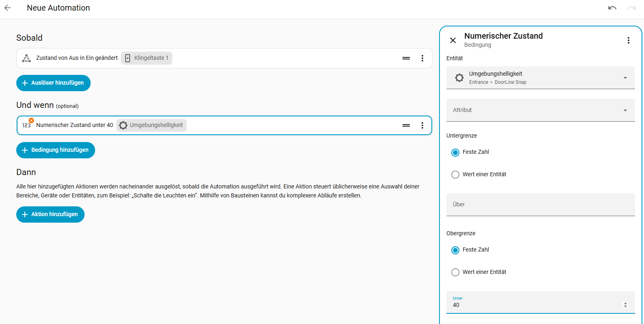Click the redo icon in the header
Viewport: 644px width, 324px height.
point(632,8)
